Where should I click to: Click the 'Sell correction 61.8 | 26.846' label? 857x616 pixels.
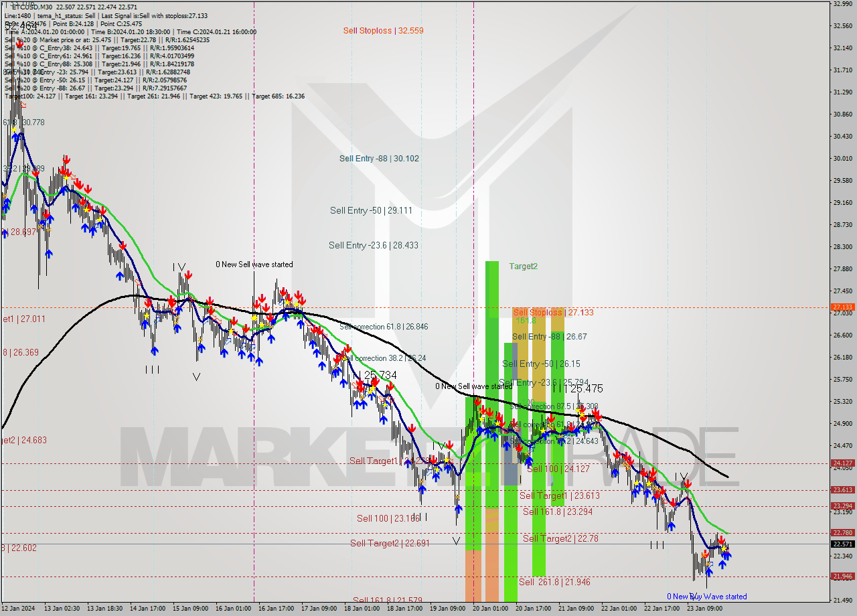(384, 327)
